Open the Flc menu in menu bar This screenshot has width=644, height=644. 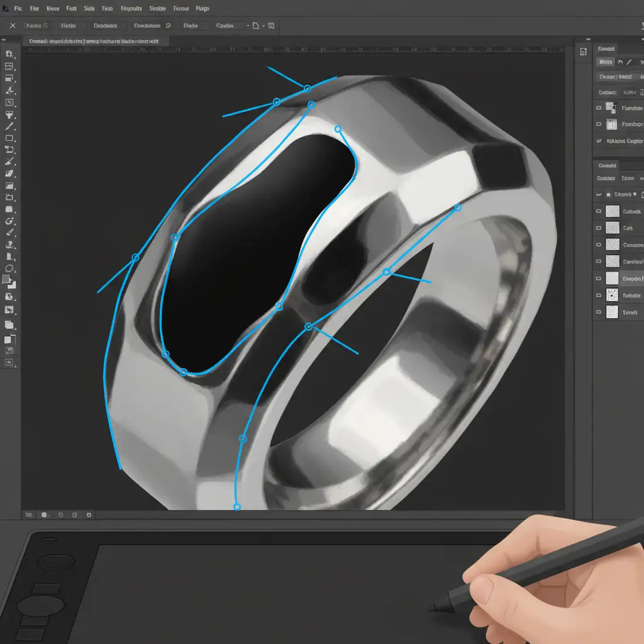click(x=18, y=9)
